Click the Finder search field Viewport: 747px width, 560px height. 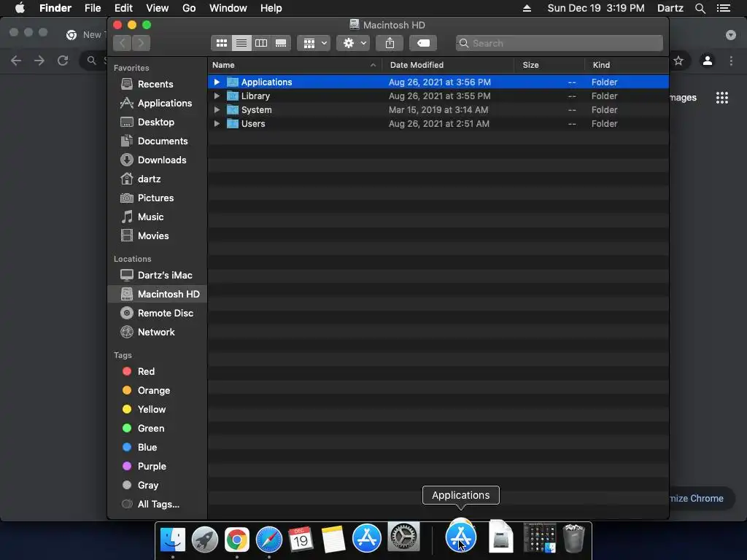560,43
